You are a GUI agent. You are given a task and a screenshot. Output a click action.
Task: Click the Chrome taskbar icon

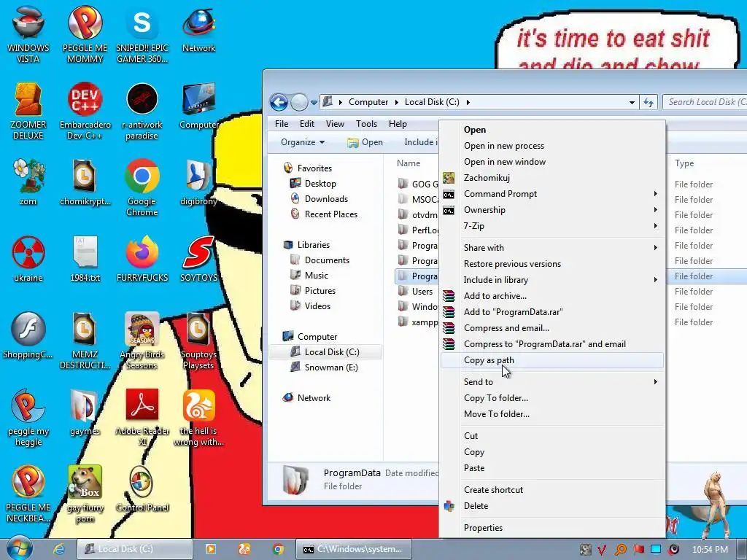[278, 549]
